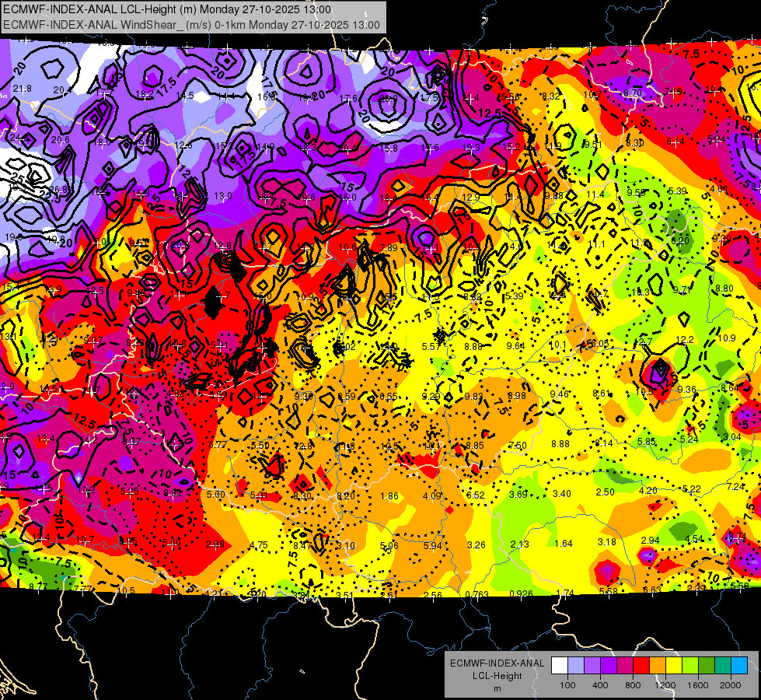Click the map value 13.0
Image resolution: width=761 pixels, height=700 pixels.
[x=223, y=196]
